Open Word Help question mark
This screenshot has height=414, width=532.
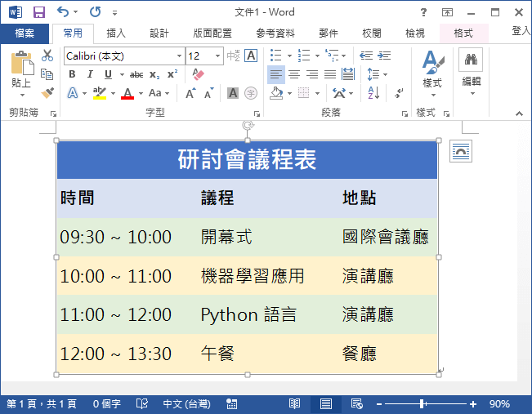point(423,12)
